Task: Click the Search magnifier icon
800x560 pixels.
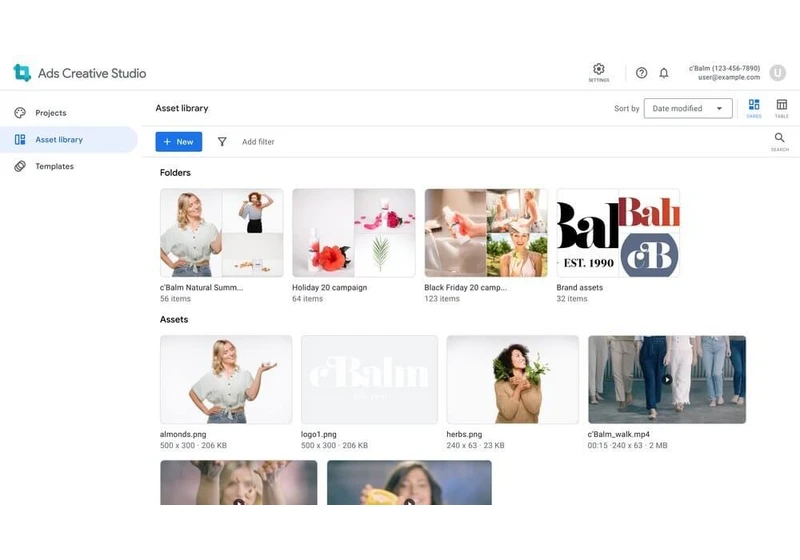Action: [x=780, y=137]
